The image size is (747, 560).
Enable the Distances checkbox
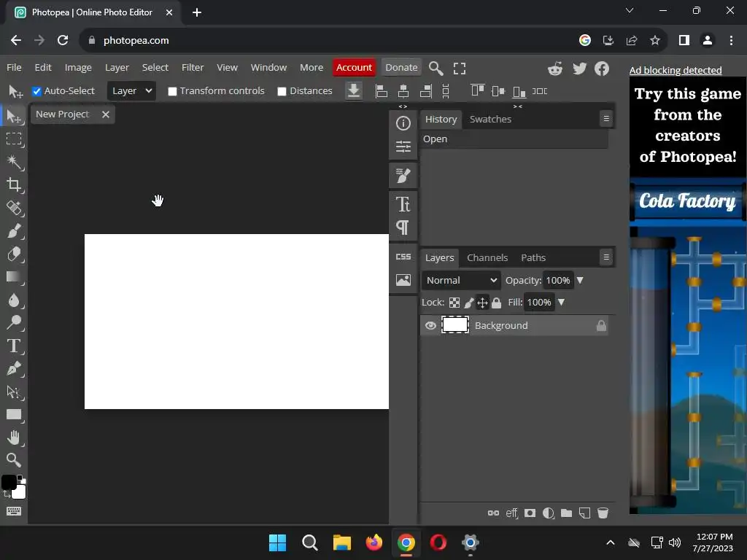click(x=282, y=91)
